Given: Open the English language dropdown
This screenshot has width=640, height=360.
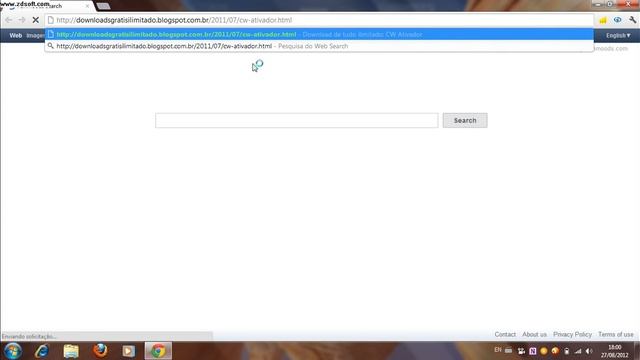Looking at the screenshot, I should tap(618, 36).
